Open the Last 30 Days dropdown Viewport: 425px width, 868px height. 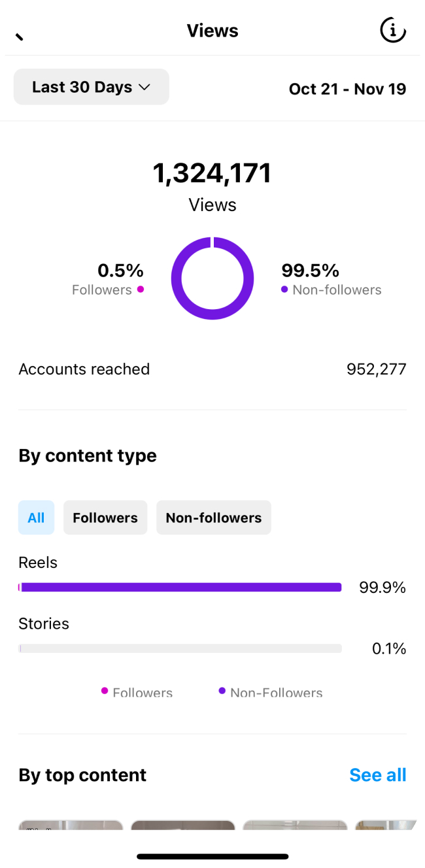point(92,87)
